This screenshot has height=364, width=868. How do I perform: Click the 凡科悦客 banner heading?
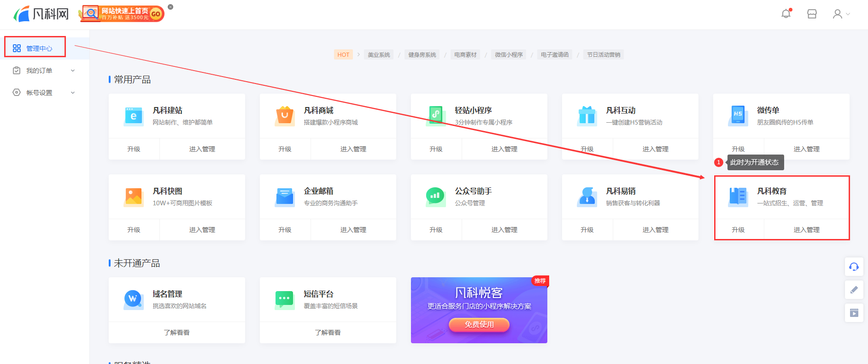[x=479, y=293]
